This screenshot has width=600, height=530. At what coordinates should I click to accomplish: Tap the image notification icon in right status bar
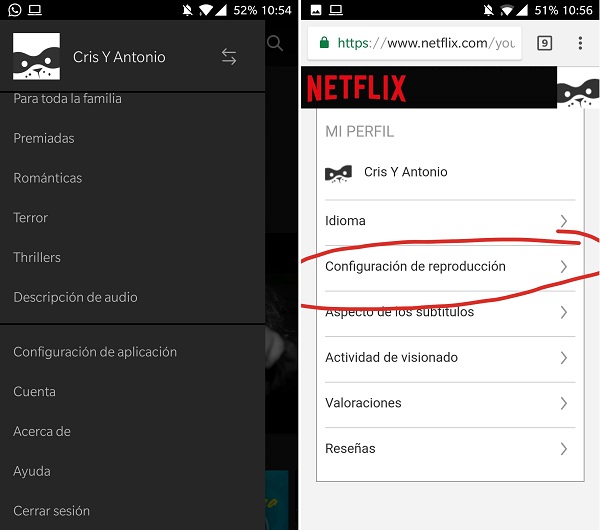[x=316, y=10]
